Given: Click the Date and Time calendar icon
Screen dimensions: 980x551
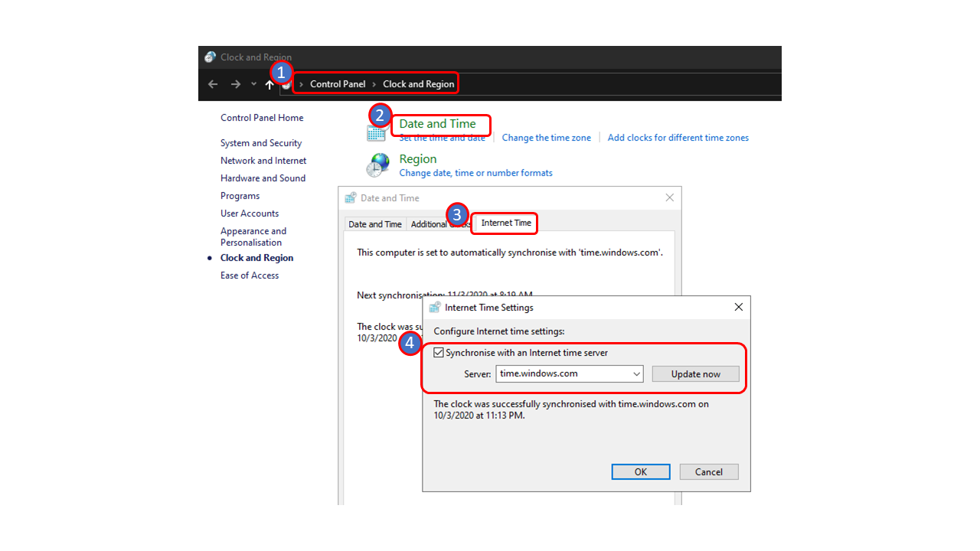Looking at the screenshot, I should click(376, 132).
